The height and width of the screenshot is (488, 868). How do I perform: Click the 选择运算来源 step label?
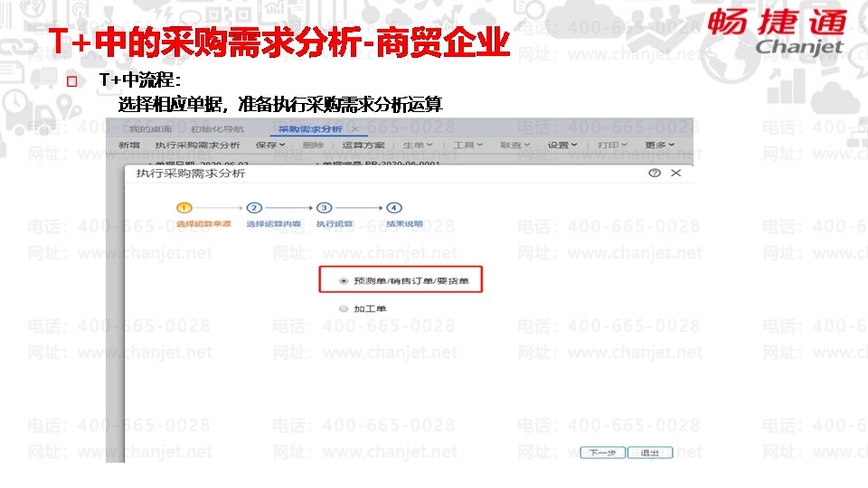click(x=203, y=224)
